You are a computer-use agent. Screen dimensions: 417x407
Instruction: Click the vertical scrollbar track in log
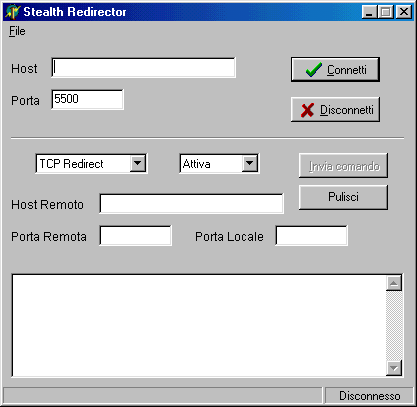[394, 326]
